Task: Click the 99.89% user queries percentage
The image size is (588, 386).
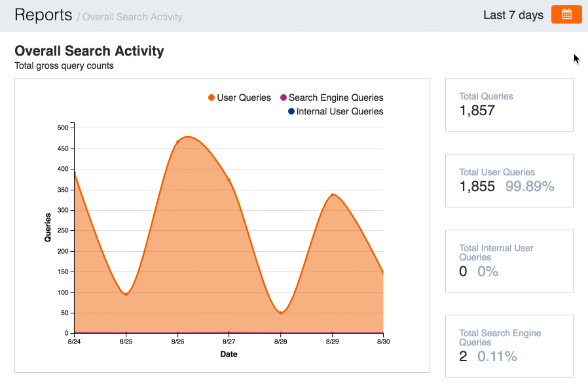Action: pos(530,186)
